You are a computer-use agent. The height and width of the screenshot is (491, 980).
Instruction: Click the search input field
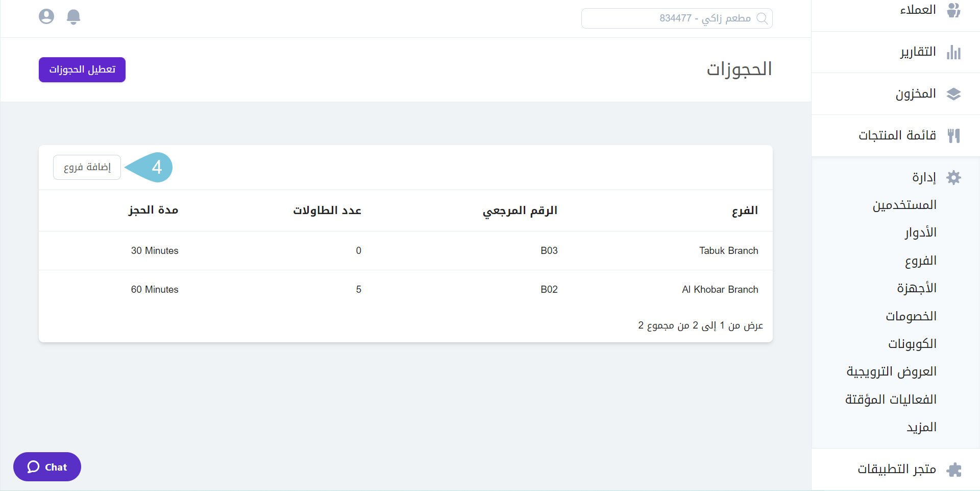pos(674,18)
